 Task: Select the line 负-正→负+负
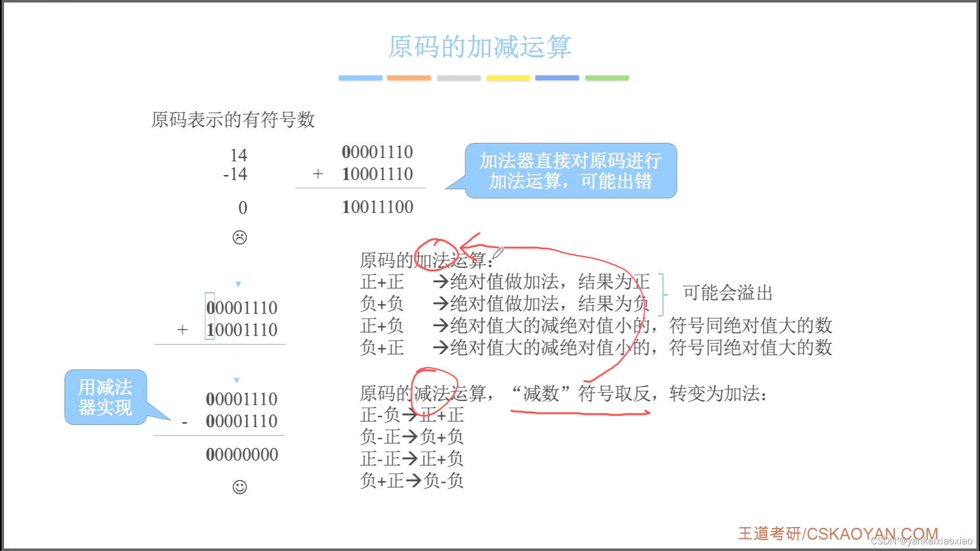(412, 437)
